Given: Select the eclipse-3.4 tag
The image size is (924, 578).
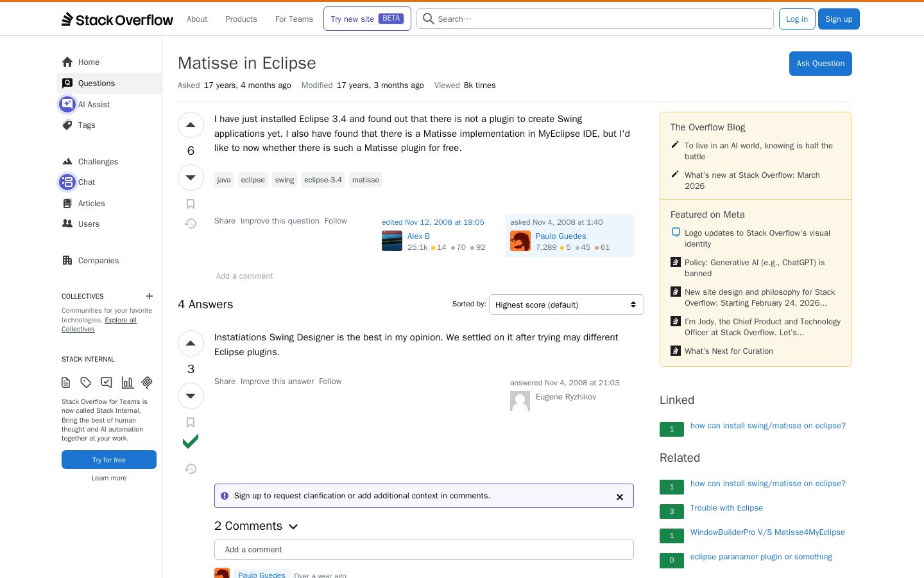Looking at the screenshot, I should pyautogui.click(x=323, y=180).
